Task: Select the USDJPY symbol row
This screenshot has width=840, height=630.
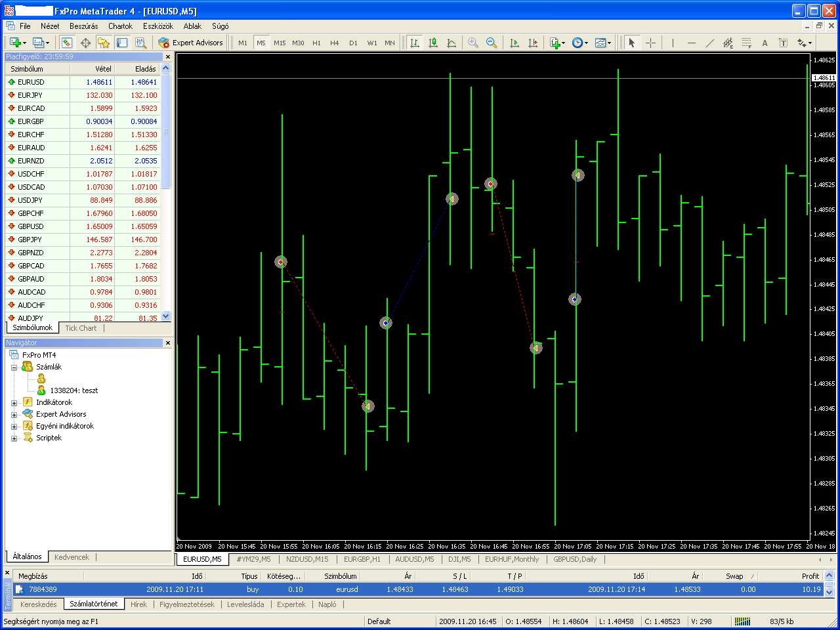Action: (x=83, y=200)
